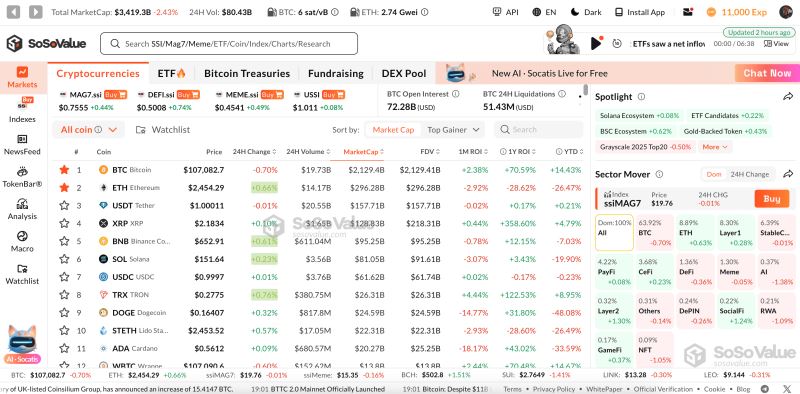Click the AI Socatis cat mascot

(22, 340)
